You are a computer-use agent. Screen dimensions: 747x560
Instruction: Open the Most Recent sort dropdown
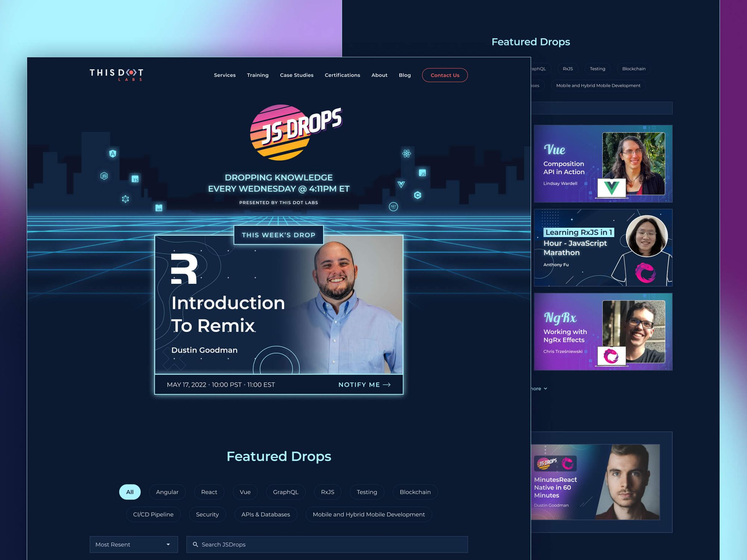click(x=132, y=544)
